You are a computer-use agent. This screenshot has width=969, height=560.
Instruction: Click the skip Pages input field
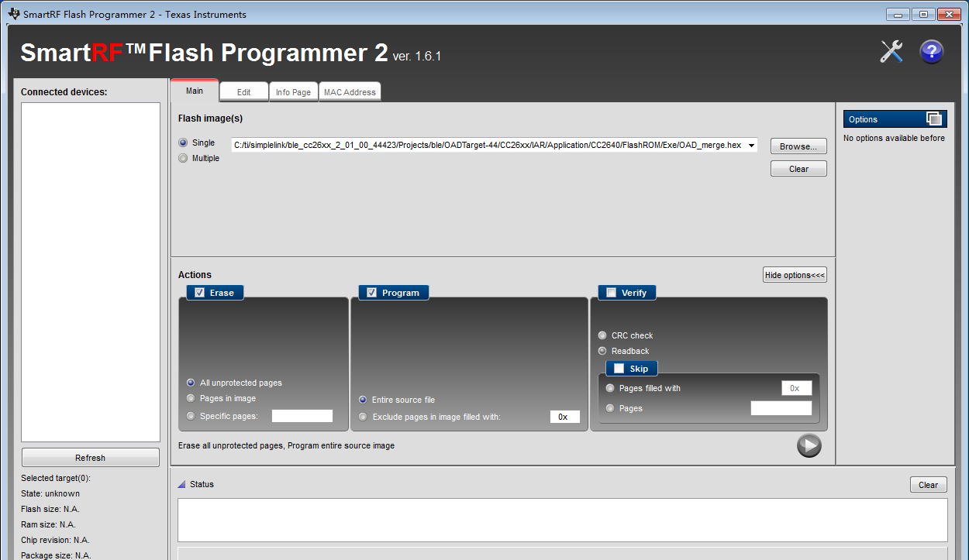[x=781, y=408]
